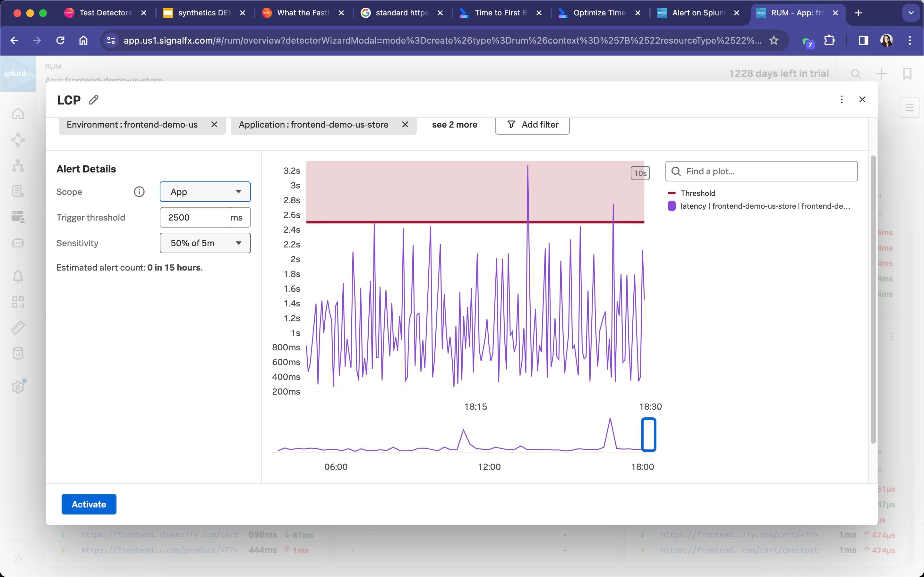Open the Sensitivity dropdown showing 50% of 5m

pos(205,243)
